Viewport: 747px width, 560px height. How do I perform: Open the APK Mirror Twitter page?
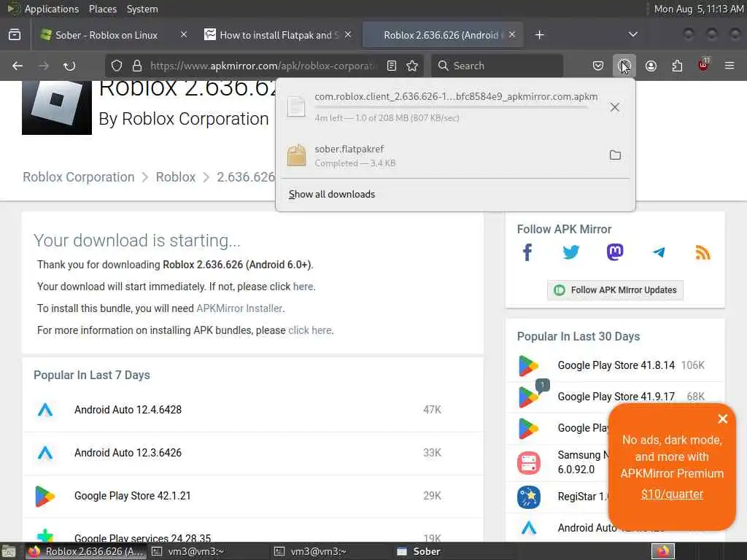(x=570, y=252)
